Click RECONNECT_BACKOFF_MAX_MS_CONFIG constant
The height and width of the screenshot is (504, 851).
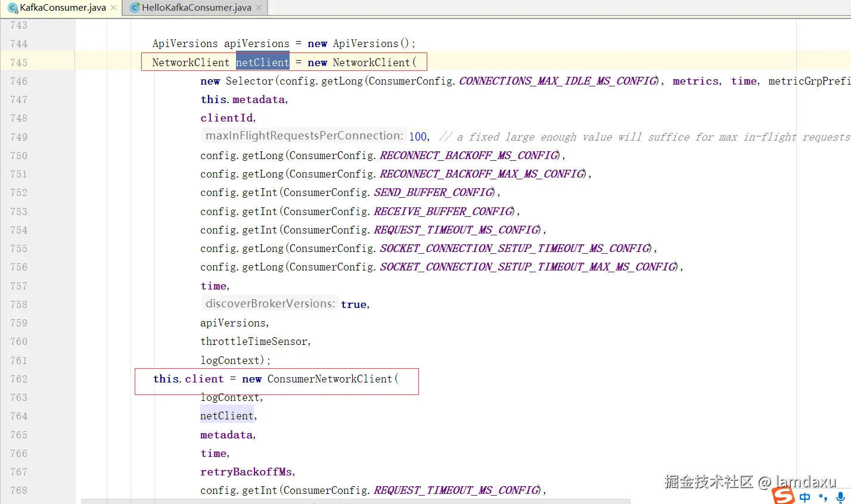click(482, 174)
